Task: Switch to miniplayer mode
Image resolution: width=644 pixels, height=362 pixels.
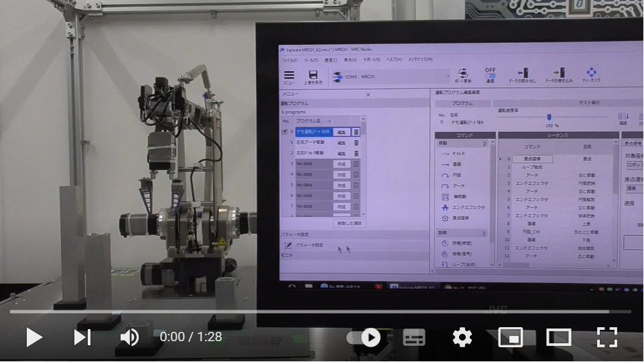Action: coord(510,337)
